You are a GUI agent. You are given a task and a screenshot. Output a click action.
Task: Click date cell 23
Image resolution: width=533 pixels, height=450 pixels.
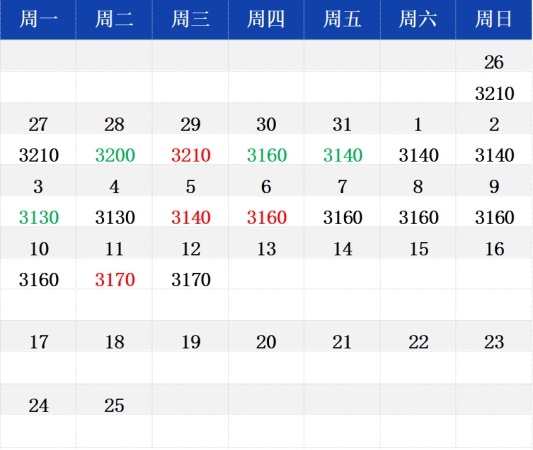494,342
